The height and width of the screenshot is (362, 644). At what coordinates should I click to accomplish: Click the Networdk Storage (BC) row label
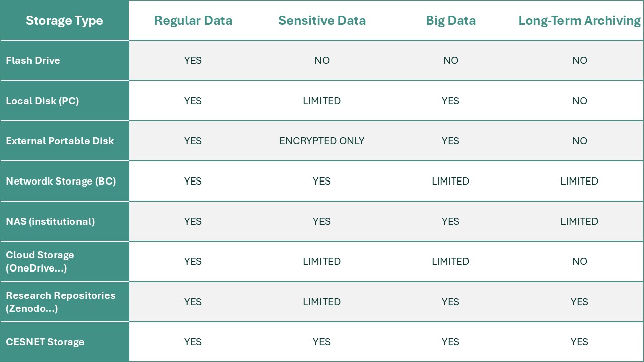coord(61,181)
